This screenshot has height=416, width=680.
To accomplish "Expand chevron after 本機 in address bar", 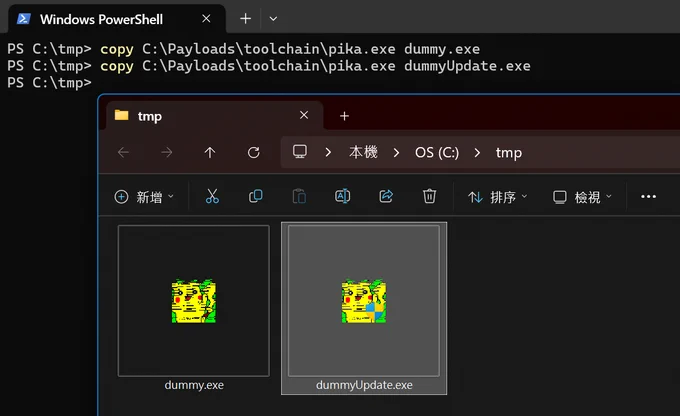I will tap(396, 152).
